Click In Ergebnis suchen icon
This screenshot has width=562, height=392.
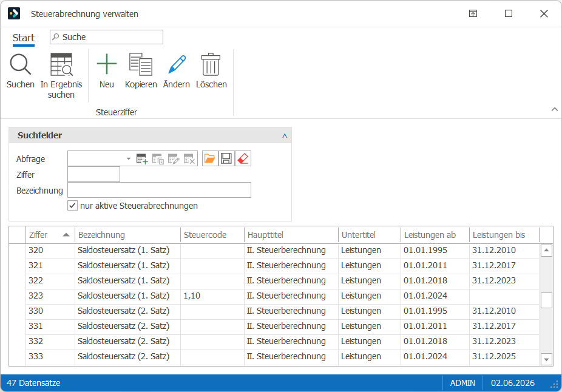point(61,64)
